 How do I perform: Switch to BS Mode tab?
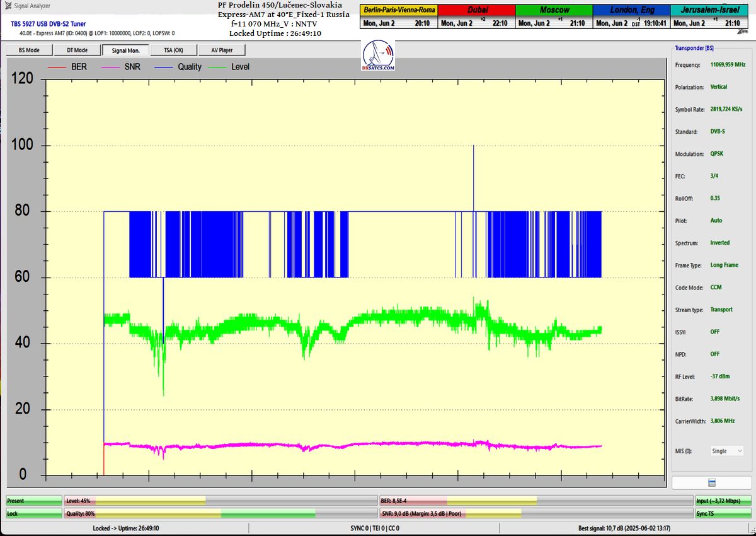[x=29, y=50]
